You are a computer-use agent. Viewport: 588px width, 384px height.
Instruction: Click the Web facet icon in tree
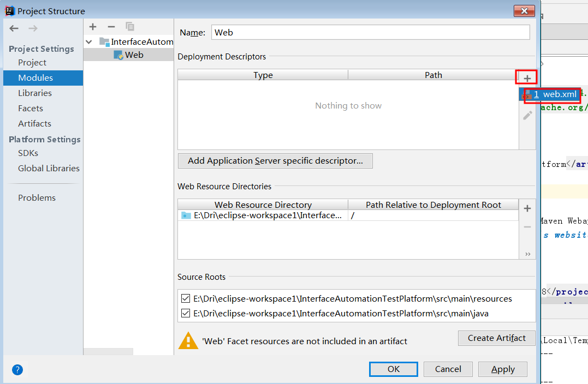coord(118,55)
